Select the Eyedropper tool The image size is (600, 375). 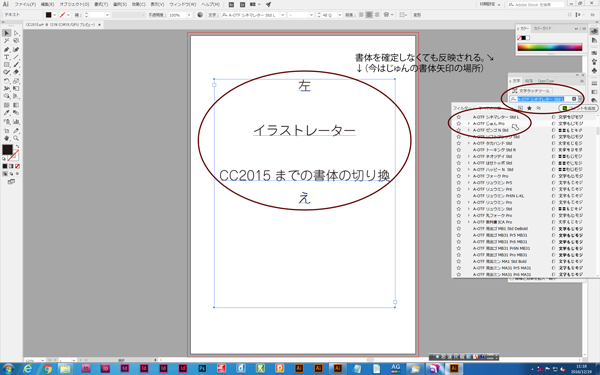[7, 113]
